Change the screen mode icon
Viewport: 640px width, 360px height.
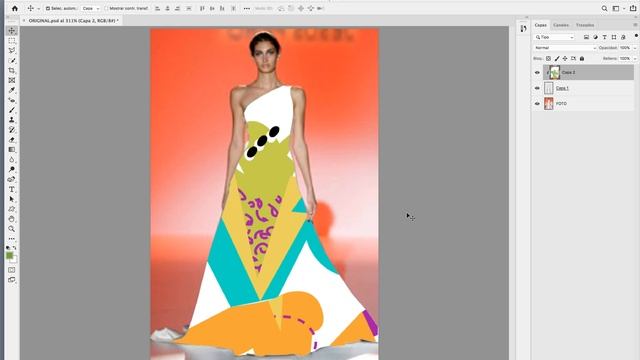tap(12, 280)
